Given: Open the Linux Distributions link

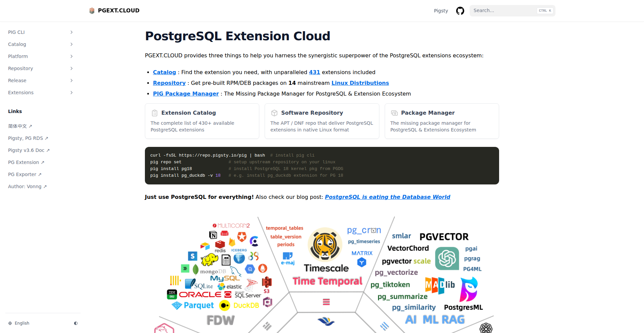Looking at the screenshot, I should click(x=360, y=83).
